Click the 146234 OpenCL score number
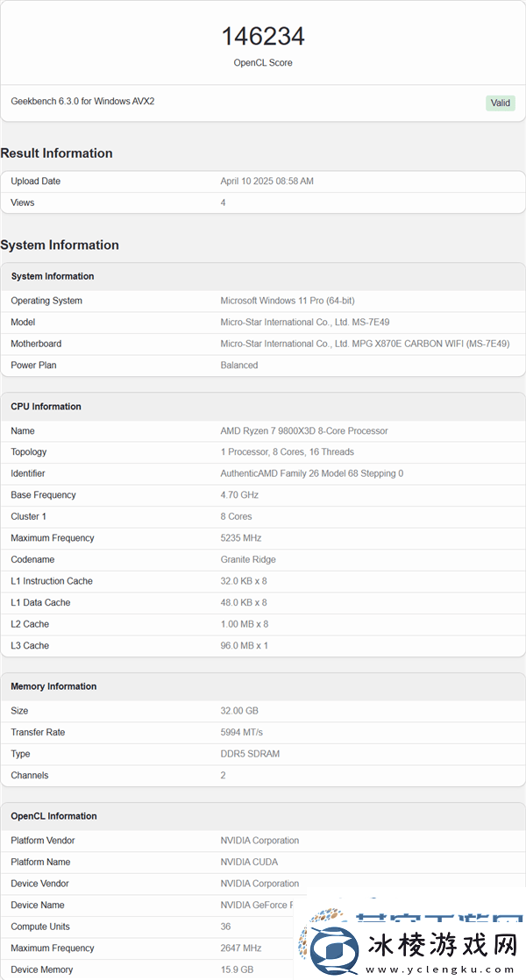526x980 pixels. 263,36
